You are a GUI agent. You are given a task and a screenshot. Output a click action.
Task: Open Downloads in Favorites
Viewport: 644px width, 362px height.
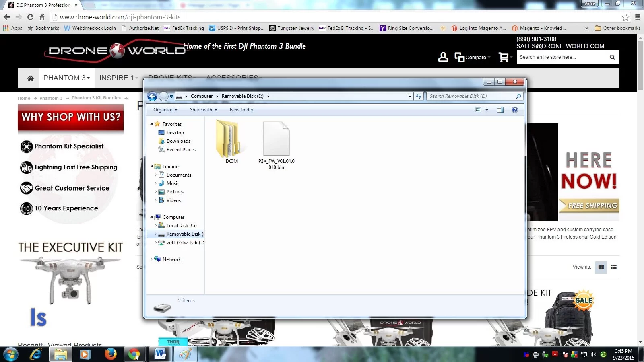coord(178,141)
